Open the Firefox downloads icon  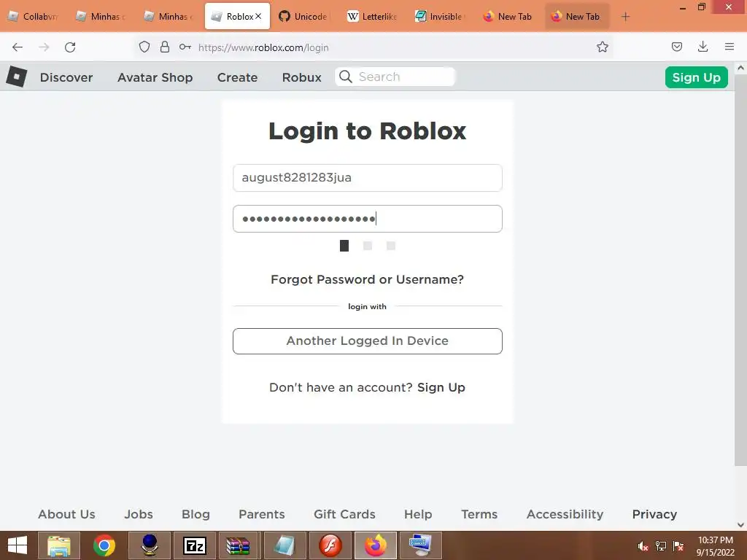click(703, 47)
